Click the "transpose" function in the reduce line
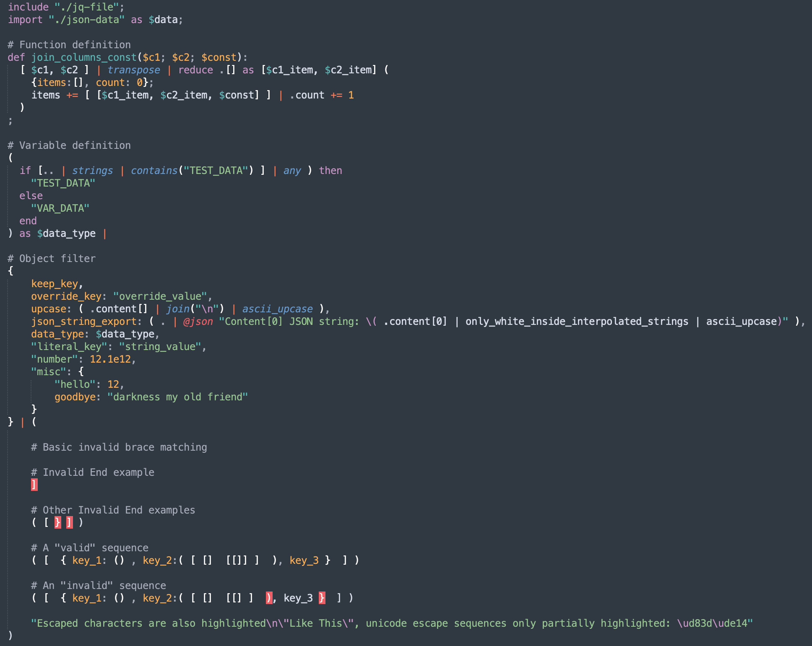 coord(133,70)
